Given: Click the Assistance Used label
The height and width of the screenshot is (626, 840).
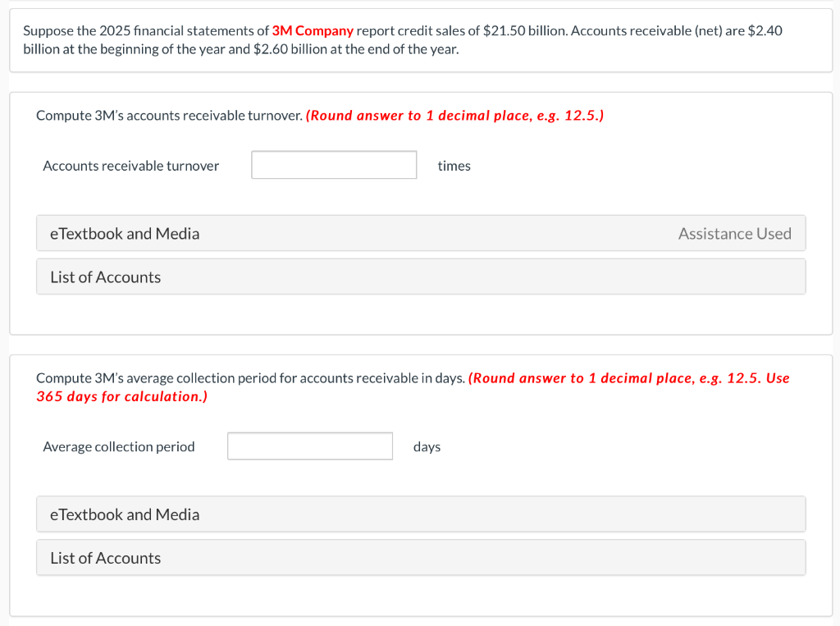Looking at the screenshot, I should point(734,234).
